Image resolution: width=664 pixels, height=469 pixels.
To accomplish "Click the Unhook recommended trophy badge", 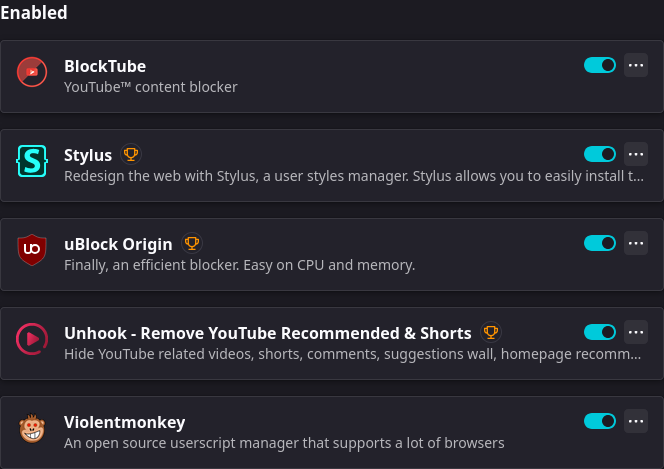I will click(x=490, y=332).
